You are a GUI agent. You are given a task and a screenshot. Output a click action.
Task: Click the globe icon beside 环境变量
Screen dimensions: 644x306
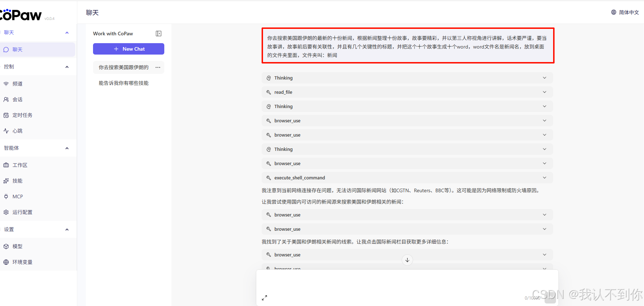[x=6, y=262]
